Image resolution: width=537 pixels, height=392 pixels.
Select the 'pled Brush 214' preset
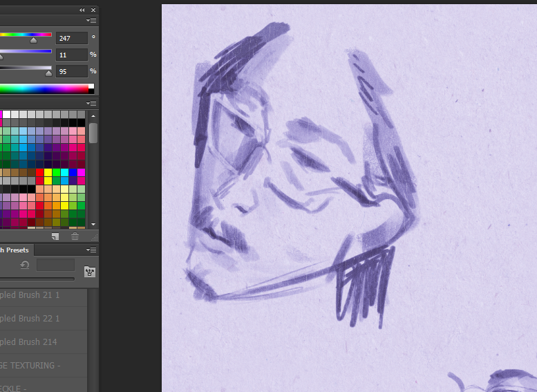(x=44, y=342)
